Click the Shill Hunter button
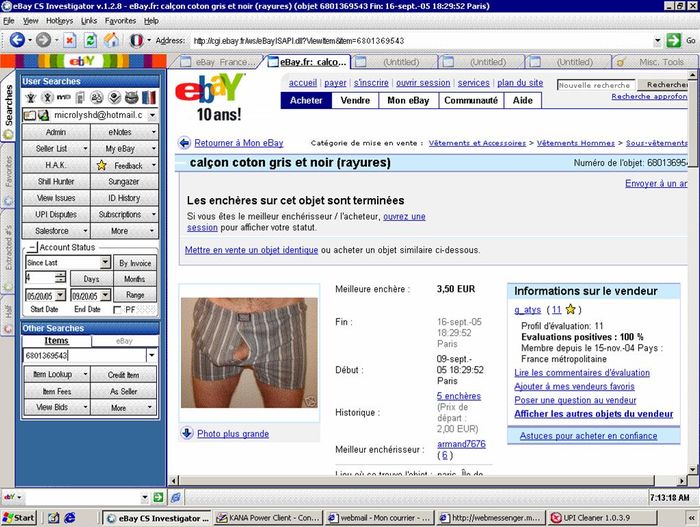The width and height of the screenshot is (700, 527). (x=56, y=181)
